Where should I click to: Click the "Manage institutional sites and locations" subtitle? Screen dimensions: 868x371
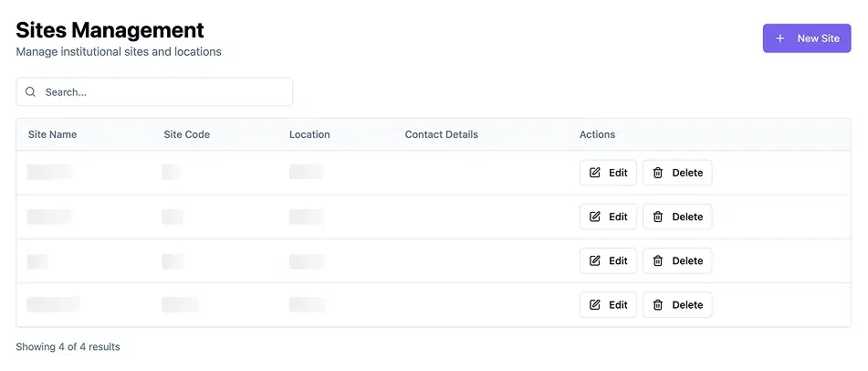(x=119, y=52)
